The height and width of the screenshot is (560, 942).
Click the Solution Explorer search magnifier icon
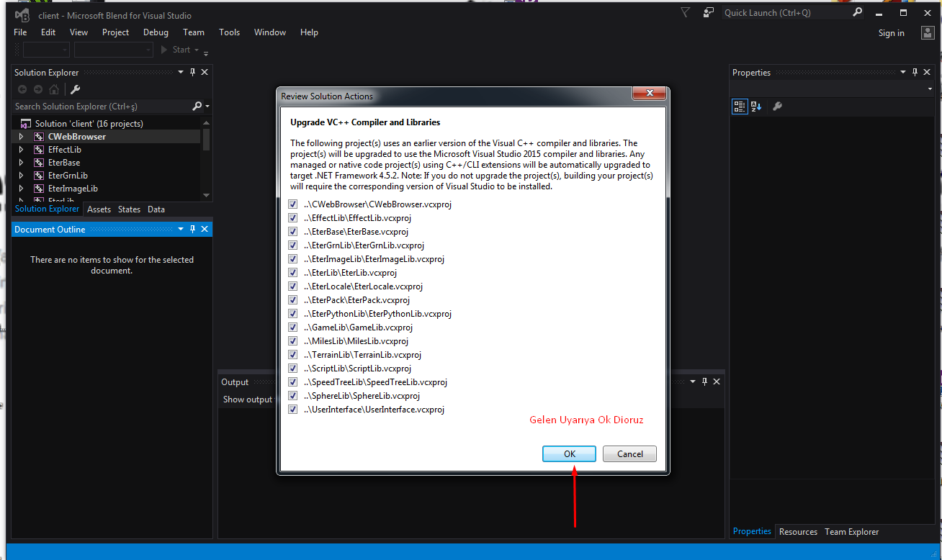[197, 106]
